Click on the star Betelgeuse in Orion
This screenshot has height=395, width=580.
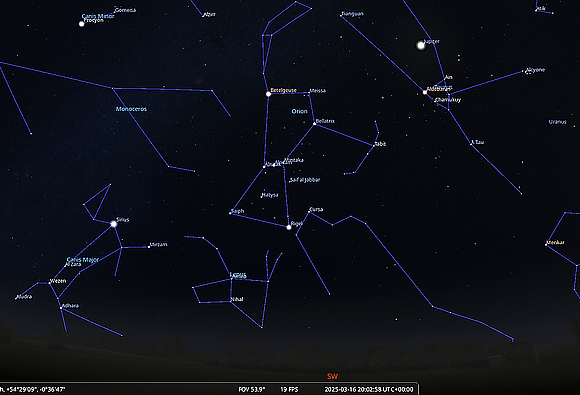(269, 94)
